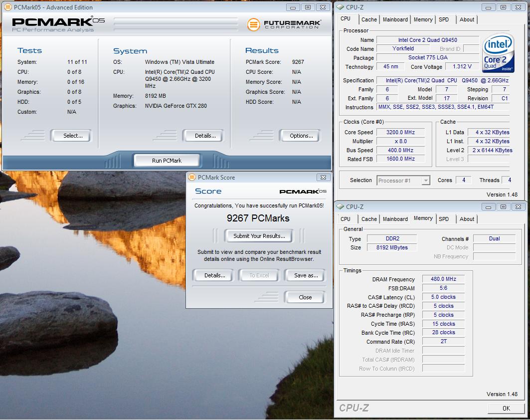
Task: Open SPD tab in lower CPU-Z window
Action: click(x=444, y=219)
